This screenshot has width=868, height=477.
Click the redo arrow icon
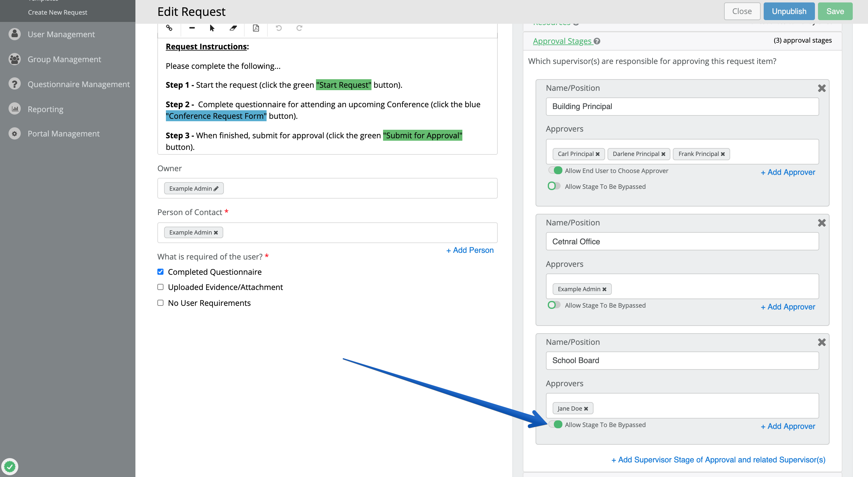[x=299, y=28]
